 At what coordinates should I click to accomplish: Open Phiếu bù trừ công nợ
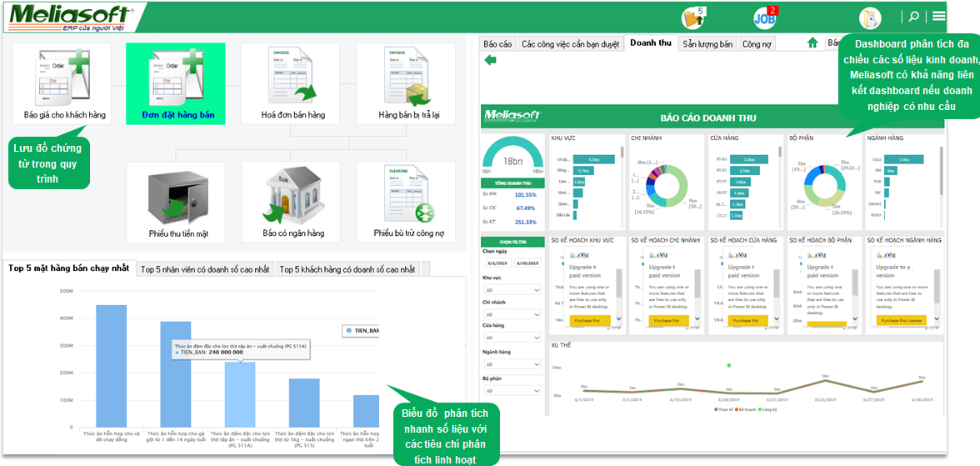[x=406, y=202]
